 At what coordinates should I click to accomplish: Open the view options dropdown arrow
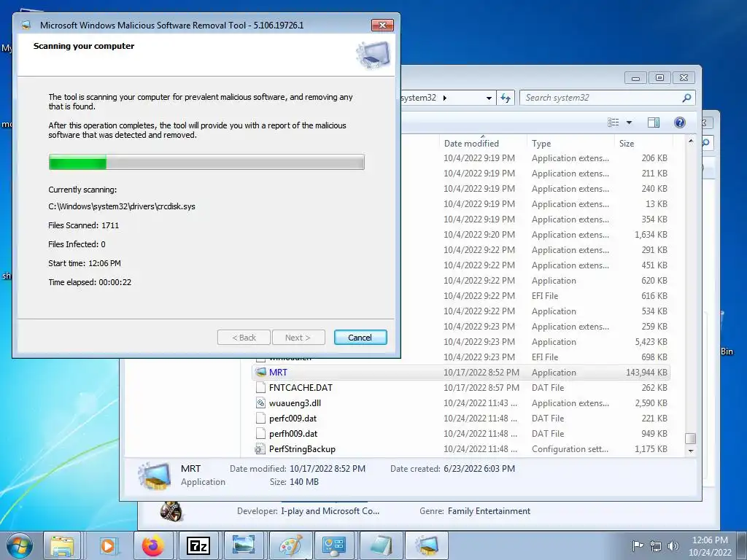(x=629, y=122)
